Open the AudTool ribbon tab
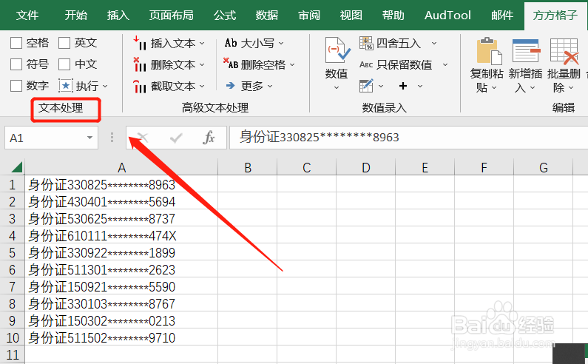Viewport: 588px width, 364px height. click(x=447, y=16)
